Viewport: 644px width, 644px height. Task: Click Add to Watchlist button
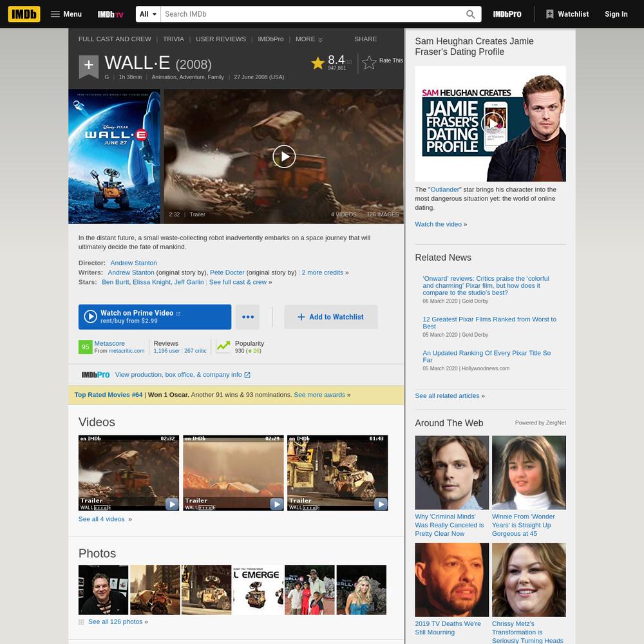(x=331, y=317)
